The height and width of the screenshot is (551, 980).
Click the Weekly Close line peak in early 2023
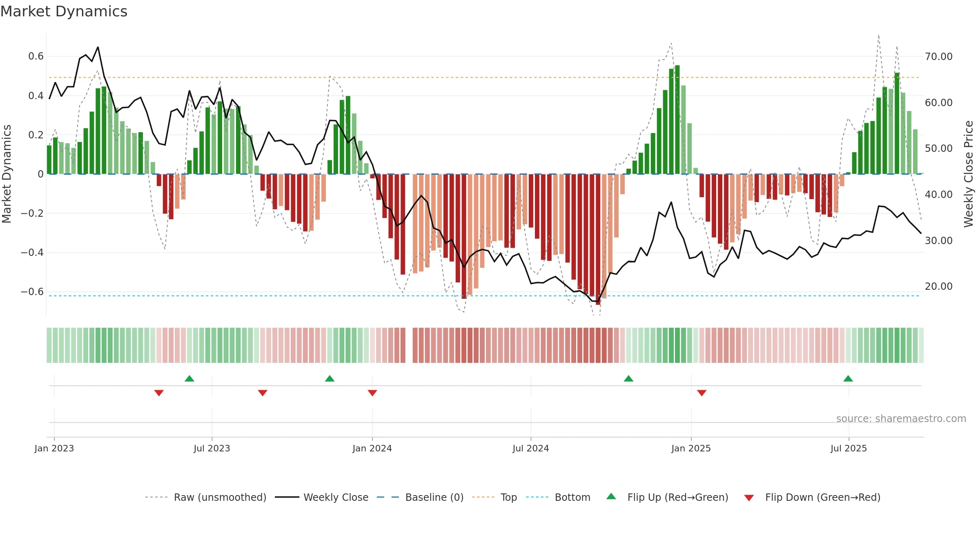[98, 47]
